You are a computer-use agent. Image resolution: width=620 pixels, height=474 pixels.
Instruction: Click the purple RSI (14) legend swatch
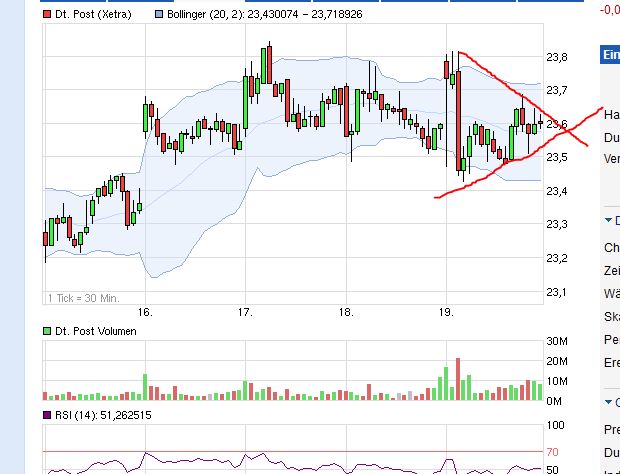click(x=47, y=415)
